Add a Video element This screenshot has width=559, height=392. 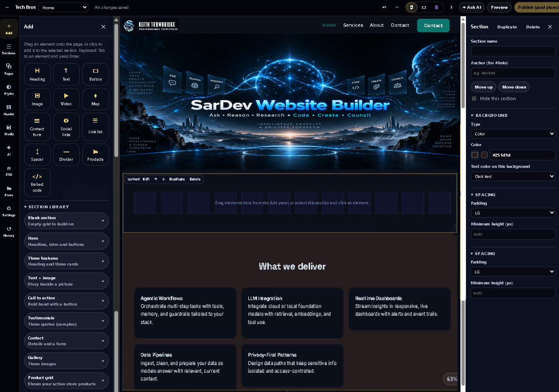click(x=66, y=99)
